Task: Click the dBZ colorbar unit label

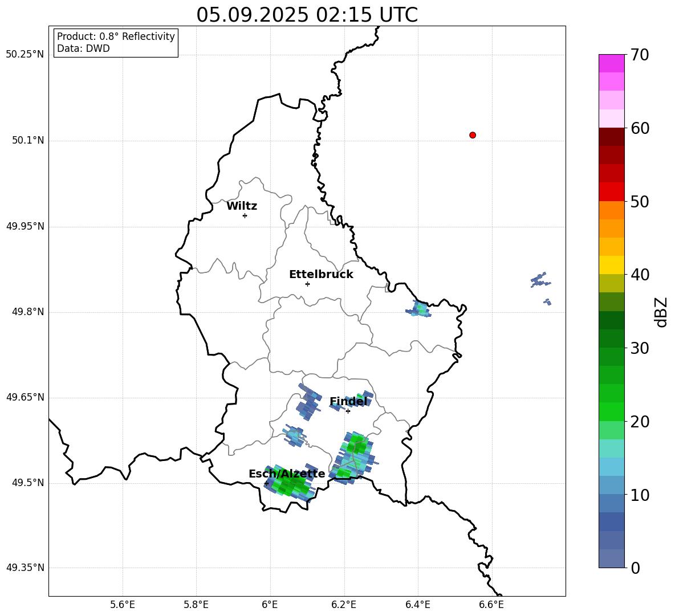Action: click(662, 312)
